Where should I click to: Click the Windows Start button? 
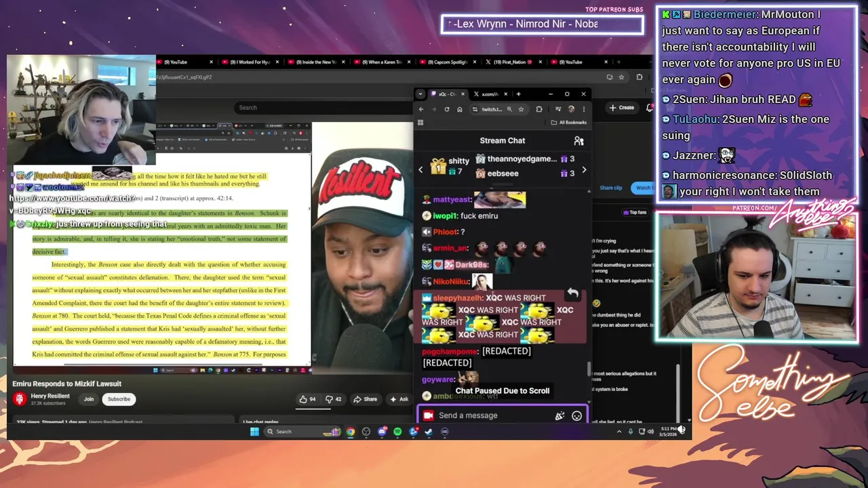pos(254,431)
